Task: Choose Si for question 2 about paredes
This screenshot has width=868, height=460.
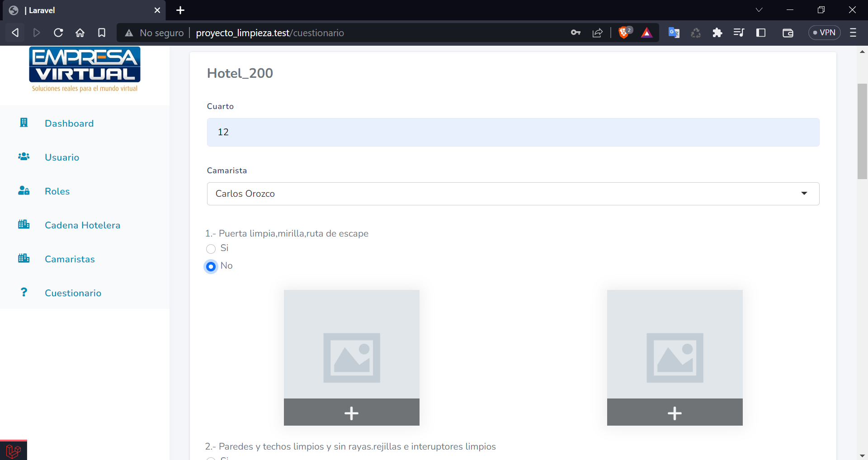Action: point(211,458)
